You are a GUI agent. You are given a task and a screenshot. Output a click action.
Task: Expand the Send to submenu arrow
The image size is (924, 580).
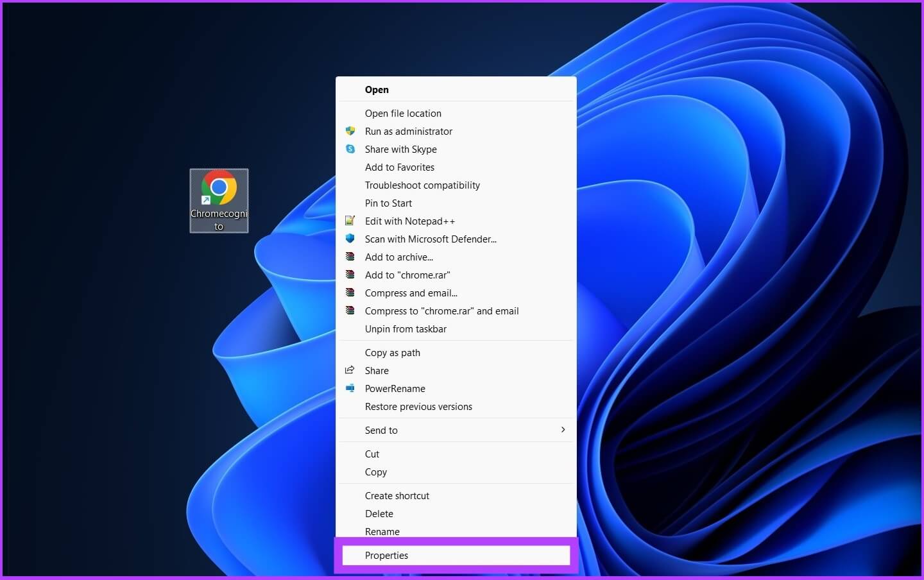[563, 430]
